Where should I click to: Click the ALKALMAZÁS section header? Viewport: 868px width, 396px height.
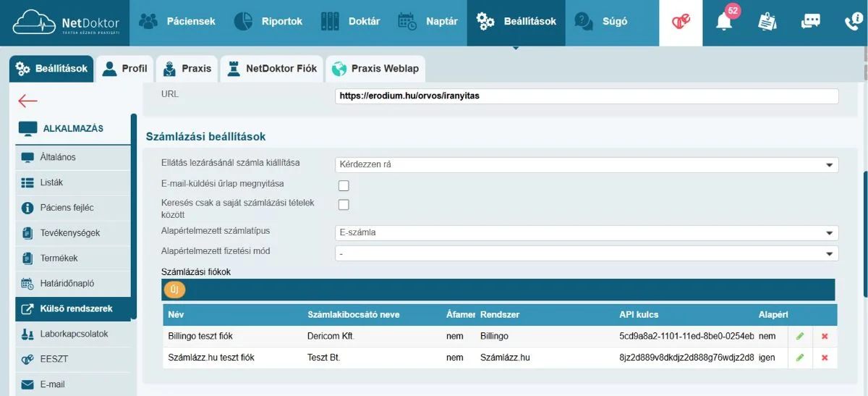pyautogui.click(x=72, y=129)
